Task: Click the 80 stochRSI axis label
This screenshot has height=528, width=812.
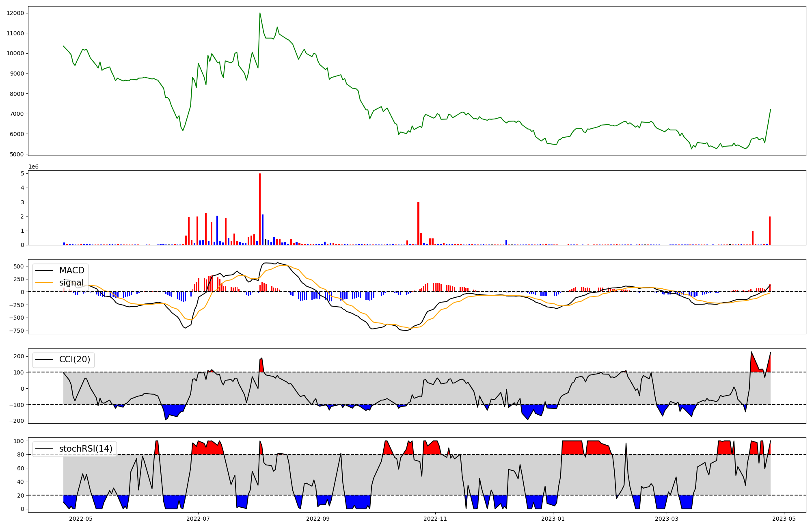Action: coord(21,454)
